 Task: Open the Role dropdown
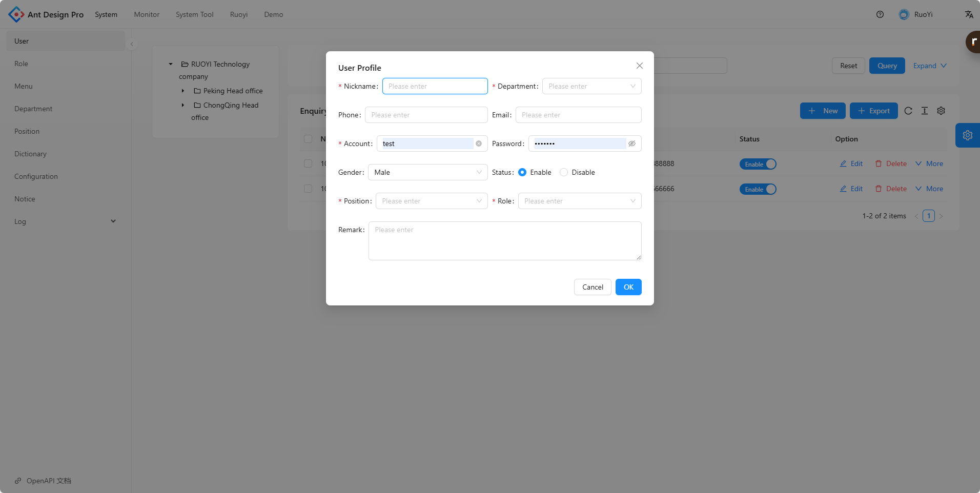[x=579, y=201]
